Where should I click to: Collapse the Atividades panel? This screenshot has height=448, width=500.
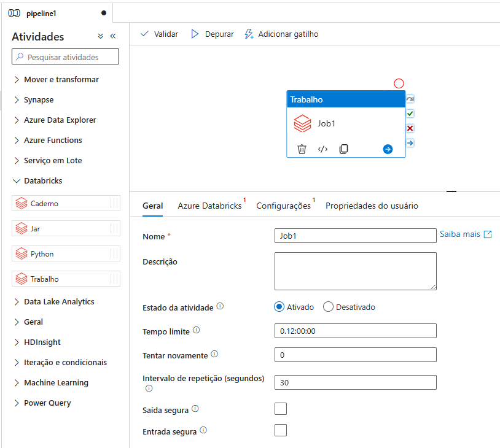tap(113, 36)
